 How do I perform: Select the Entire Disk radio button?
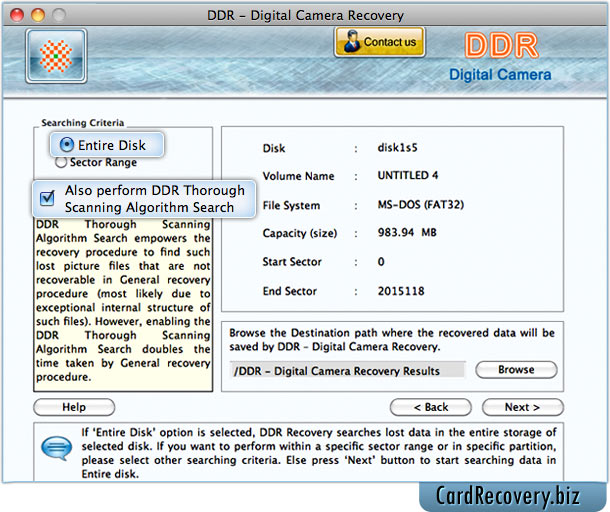(67, 145)
